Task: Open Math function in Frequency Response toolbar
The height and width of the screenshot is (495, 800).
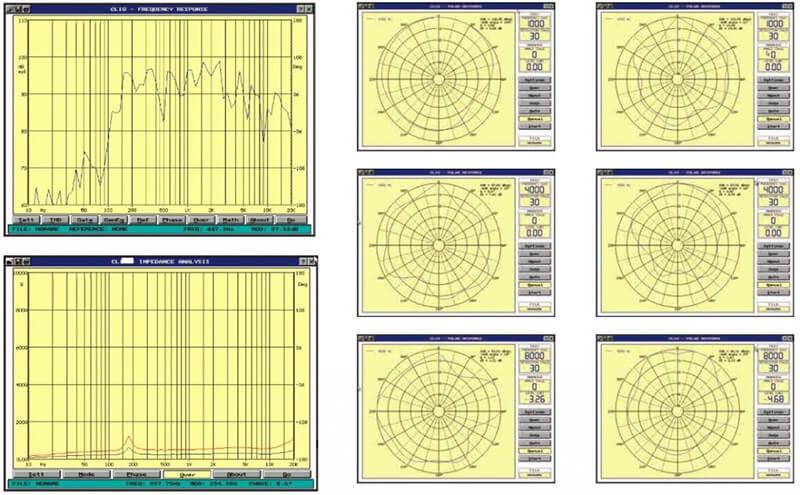Action: [x=231, y=220]
